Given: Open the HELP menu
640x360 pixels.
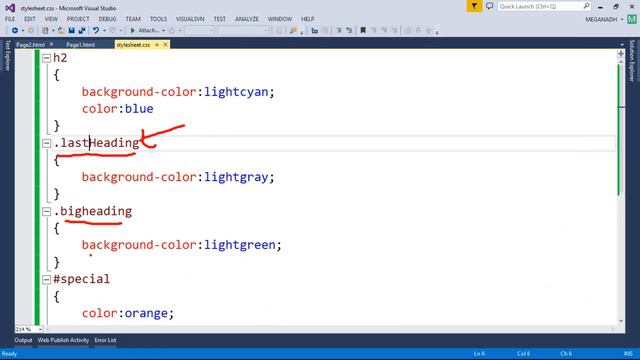Looking at the screenshot, I should pyautogui.click(x=308, y=19).
